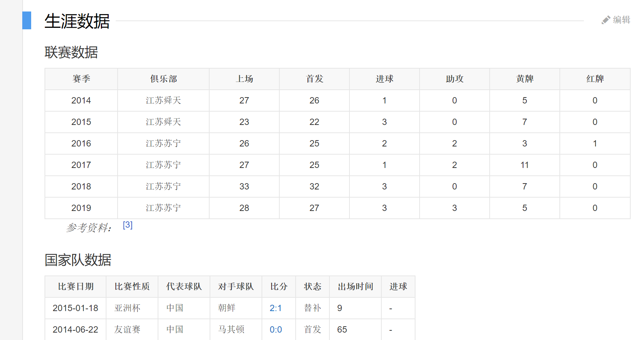Screen dimensions: 644x340
Task: Click the 状态 column header
Action: pos(313,287)
